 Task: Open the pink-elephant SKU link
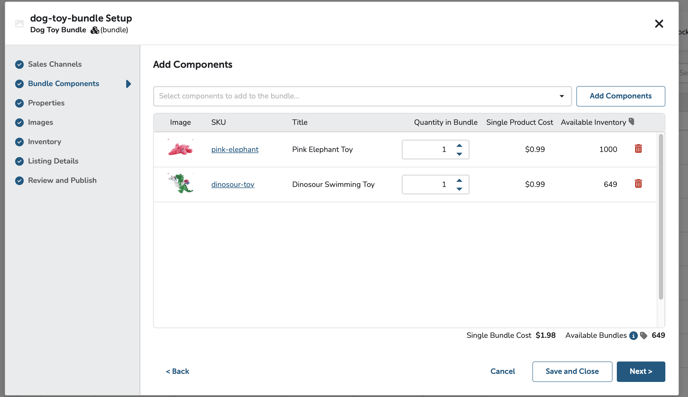pyautogui.click(x=235, y=149)
